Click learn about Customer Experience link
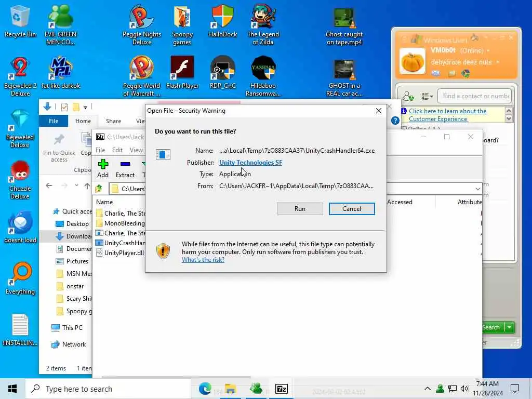 (x=447, y=115)
